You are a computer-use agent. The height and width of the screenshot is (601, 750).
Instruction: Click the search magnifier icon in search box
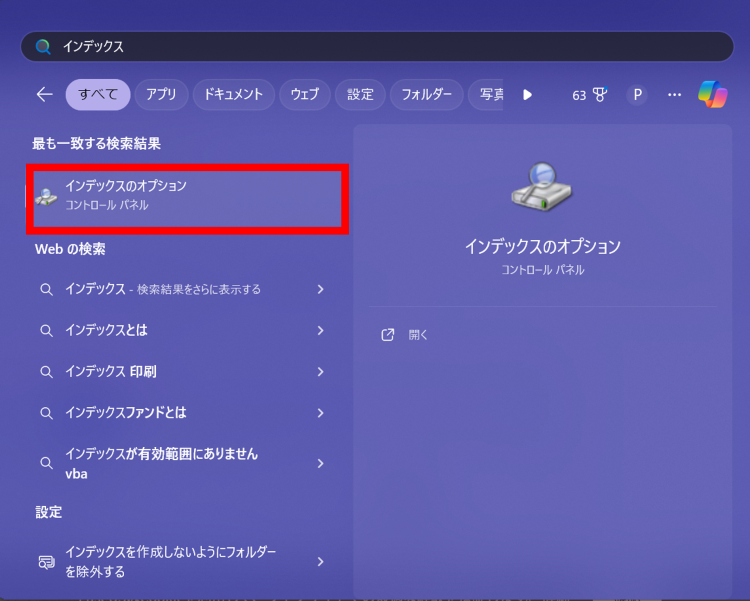point(43,46)
